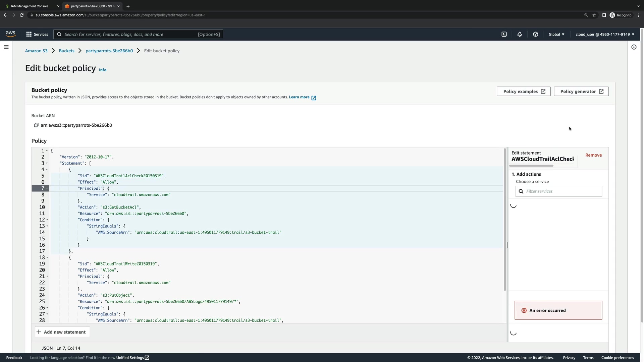This screenshot has height=362, width=644.
Task: Click the AWS logo home icon
Action: coord(10,34)
